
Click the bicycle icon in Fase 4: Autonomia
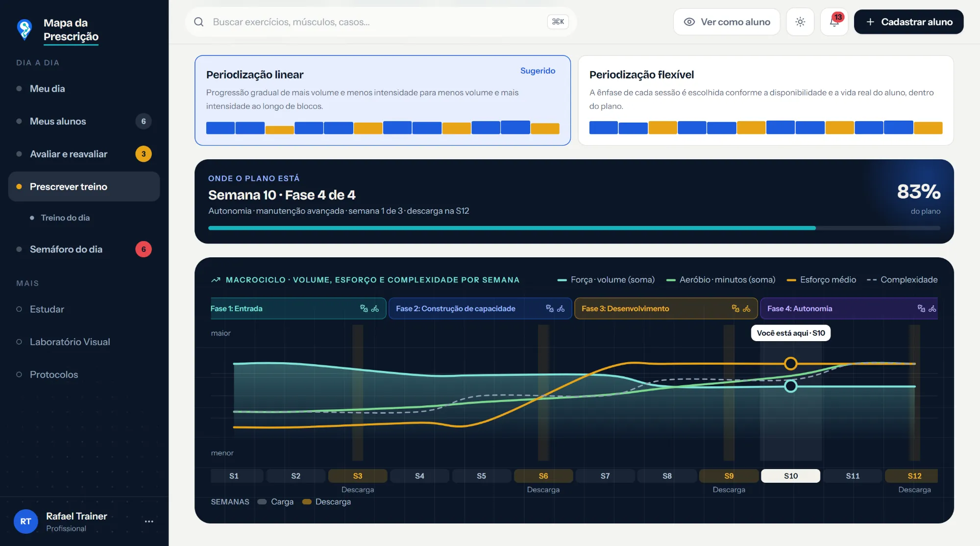[932, 308]
